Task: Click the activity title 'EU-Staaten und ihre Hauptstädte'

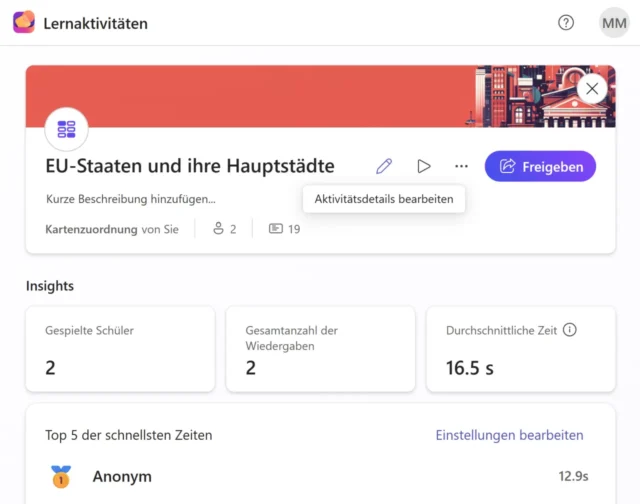Action: (x=190, y=166)
